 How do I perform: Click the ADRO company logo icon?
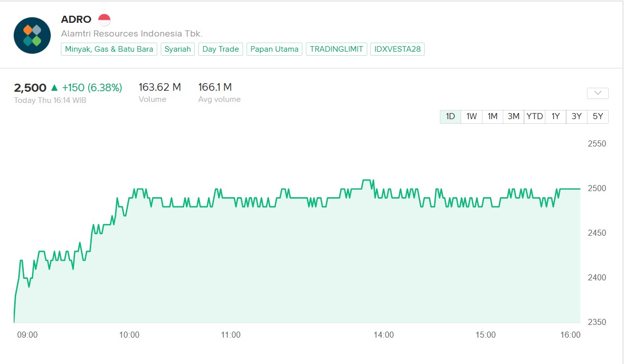(x=32, y=35)
